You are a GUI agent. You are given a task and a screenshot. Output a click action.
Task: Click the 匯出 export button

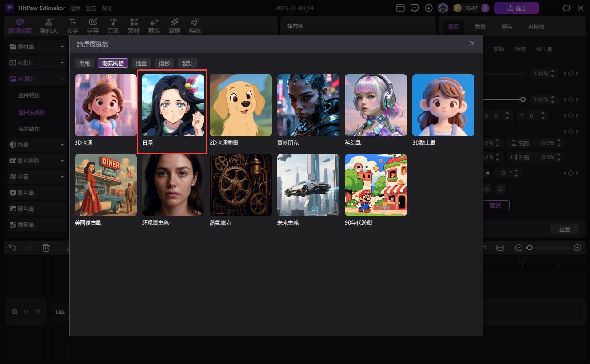[x=516, y=8]
